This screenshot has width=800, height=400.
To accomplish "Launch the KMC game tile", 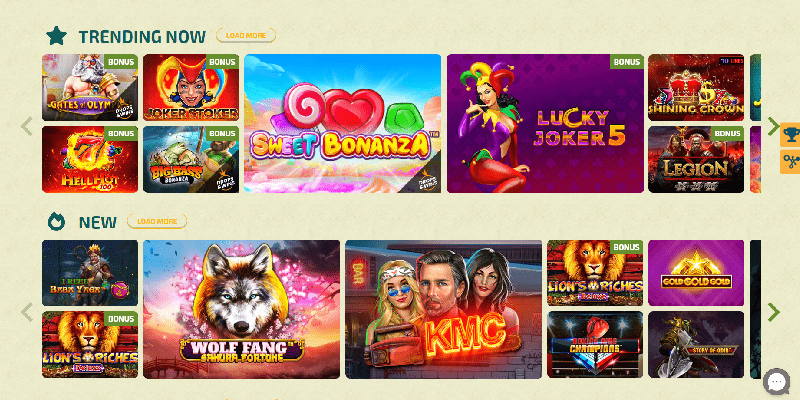I will point(443,309).
